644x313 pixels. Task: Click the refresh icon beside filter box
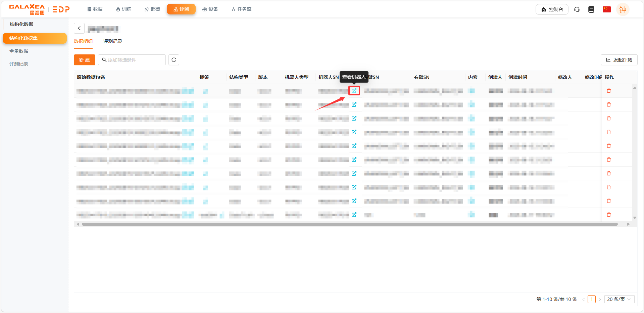[174, 60]
